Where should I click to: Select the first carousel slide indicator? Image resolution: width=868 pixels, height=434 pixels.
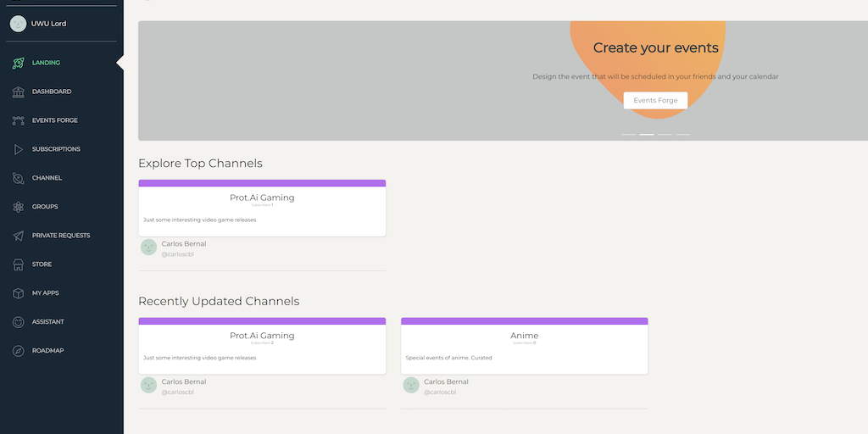point(628,135)
